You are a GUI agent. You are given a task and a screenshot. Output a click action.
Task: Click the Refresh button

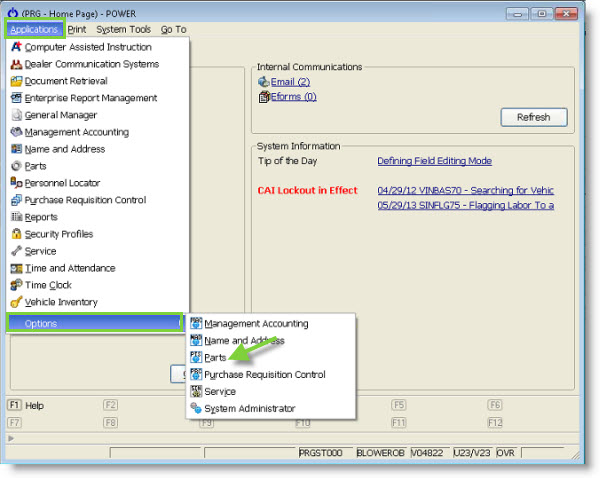tap(534, 117)
